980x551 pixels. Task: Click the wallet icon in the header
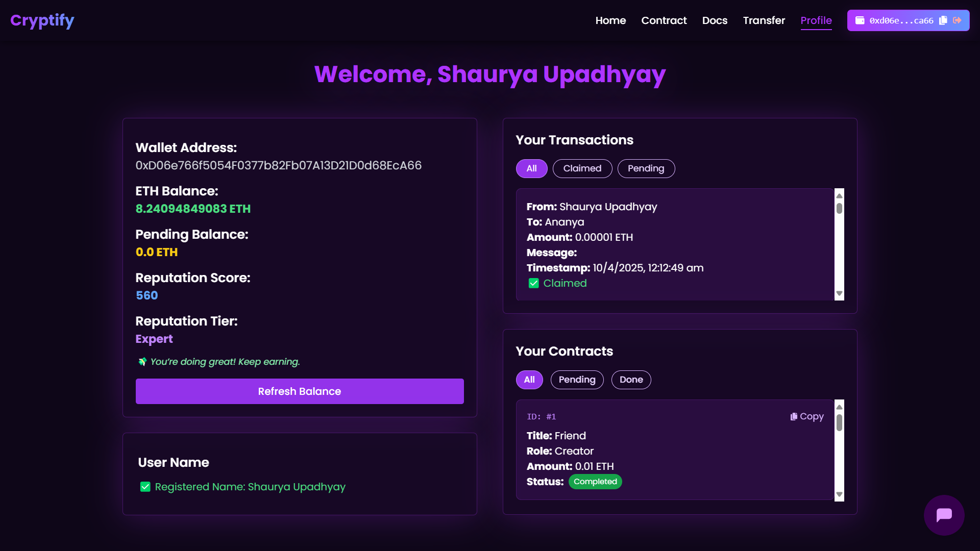click(860, 20)
